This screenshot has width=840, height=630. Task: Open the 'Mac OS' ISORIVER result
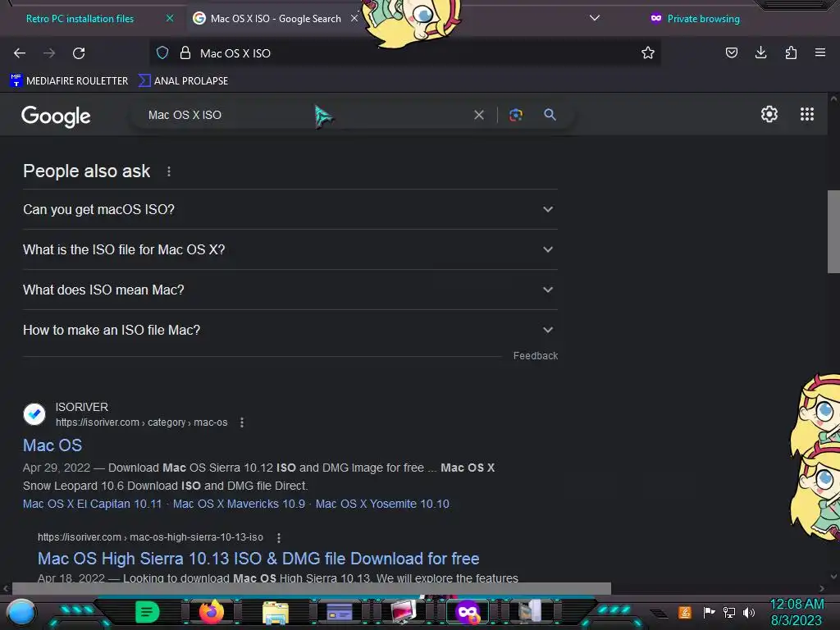(x=52, y=445)
